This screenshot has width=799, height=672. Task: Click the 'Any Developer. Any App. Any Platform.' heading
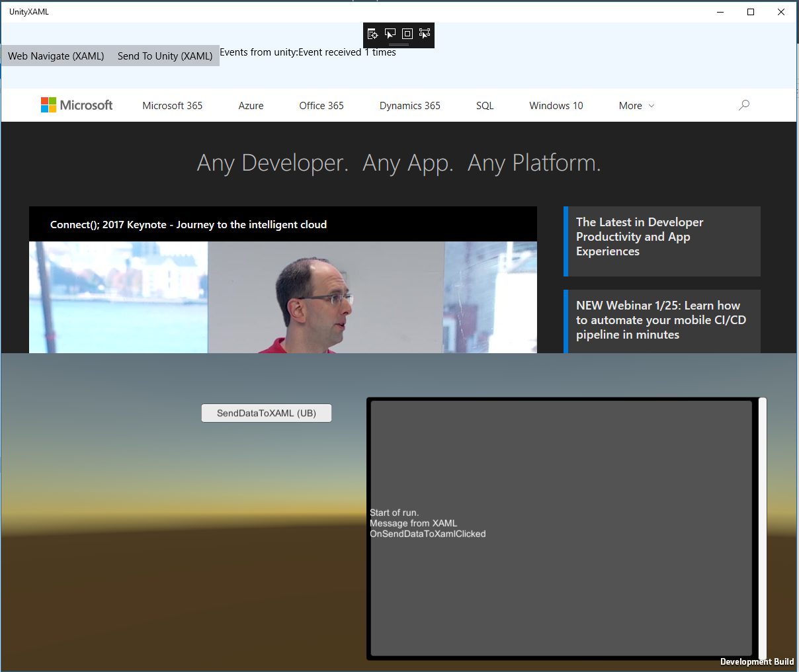(x=399, y=163)
